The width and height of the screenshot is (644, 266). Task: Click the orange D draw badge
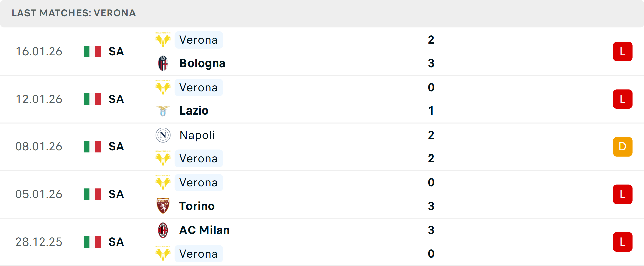point(623,147)
